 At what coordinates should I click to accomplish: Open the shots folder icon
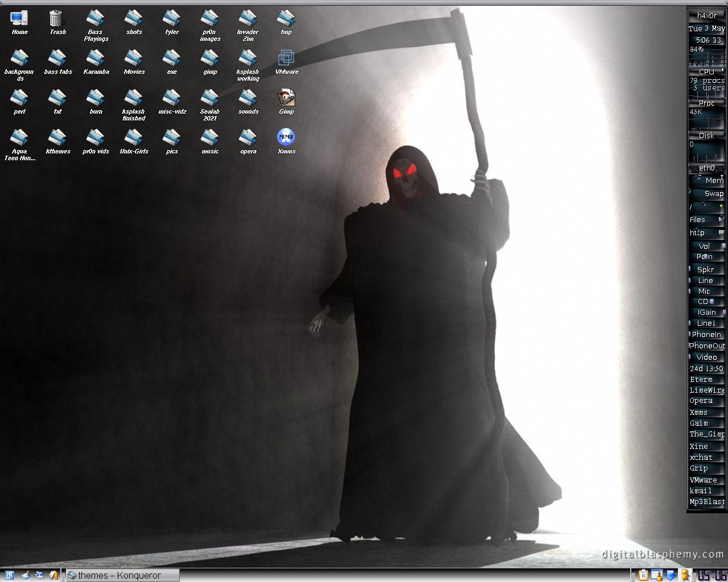[x=134, y=23]
